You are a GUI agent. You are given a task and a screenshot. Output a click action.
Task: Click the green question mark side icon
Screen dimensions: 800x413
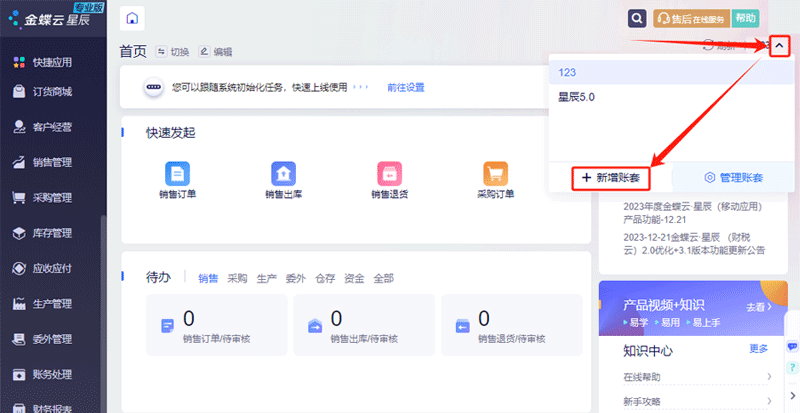click(792, 367)
